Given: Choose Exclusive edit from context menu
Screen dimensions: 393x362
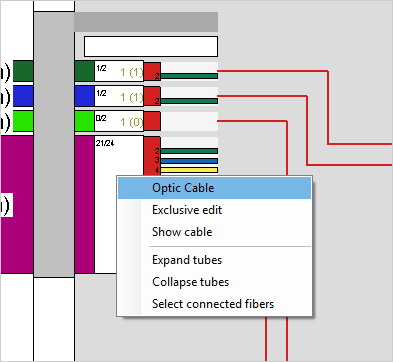Looking at the screenshot, I should pyautogui.click(x=215, y=210).
